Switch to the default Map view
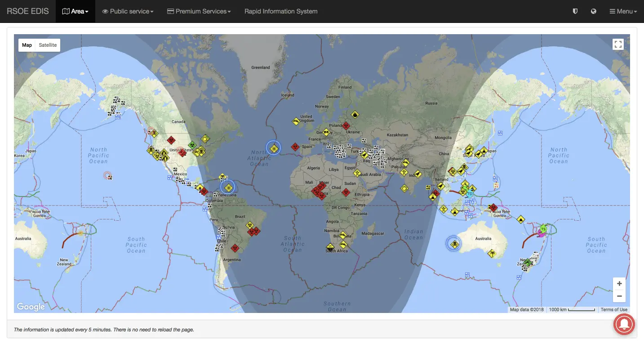This screenshot has height=344, width=644. 27,45
